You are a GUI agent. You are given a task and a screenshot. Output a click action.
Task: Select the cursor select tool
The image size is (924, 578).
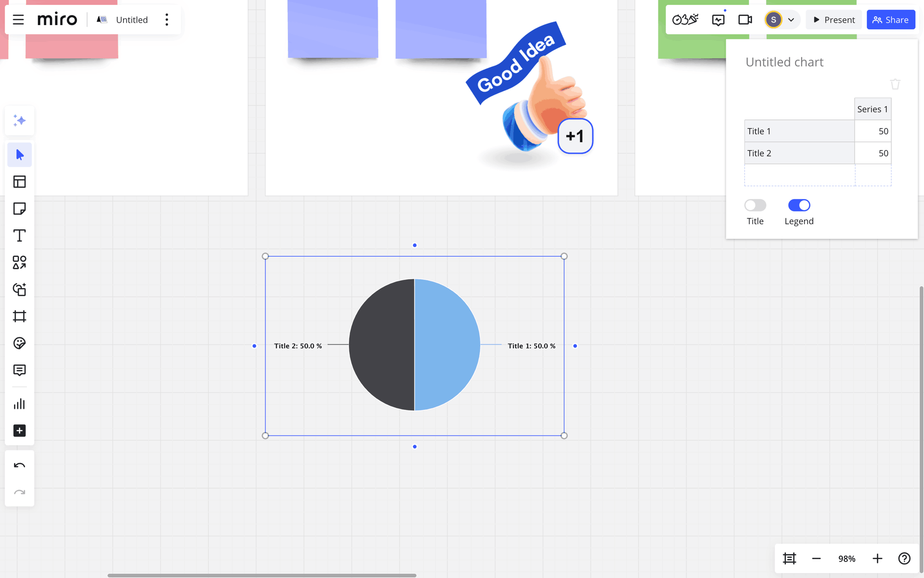20,155
